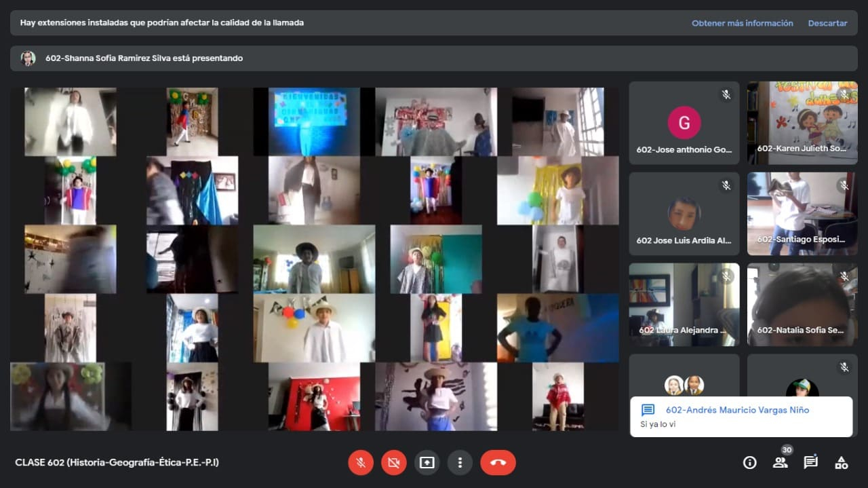Image resolution: width=868 pixels, height=488 pixels.
Task: Open the meeting details info icon
Action: coord(749,463)
